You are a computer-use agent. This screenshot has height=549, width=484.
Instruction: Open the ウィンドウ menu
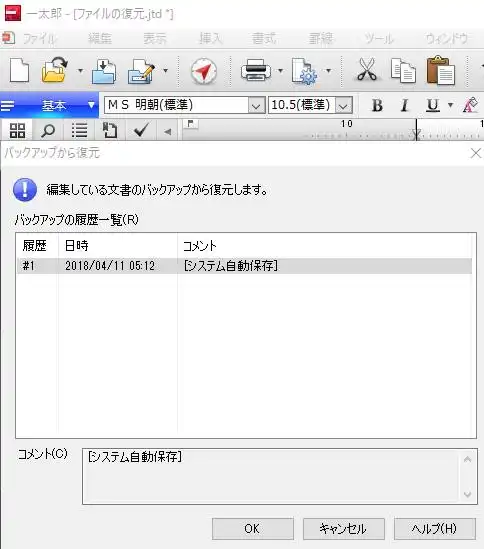447,38
